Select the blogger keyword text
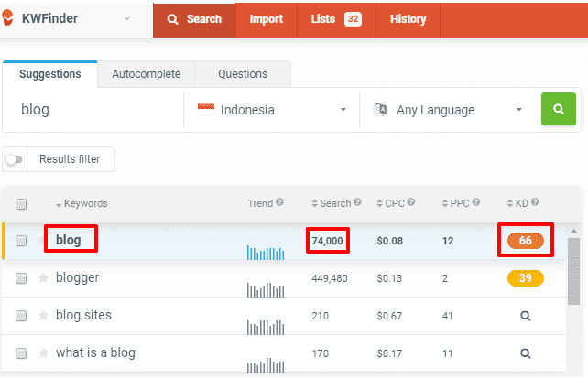588x379 pixels. click(77, 277)
